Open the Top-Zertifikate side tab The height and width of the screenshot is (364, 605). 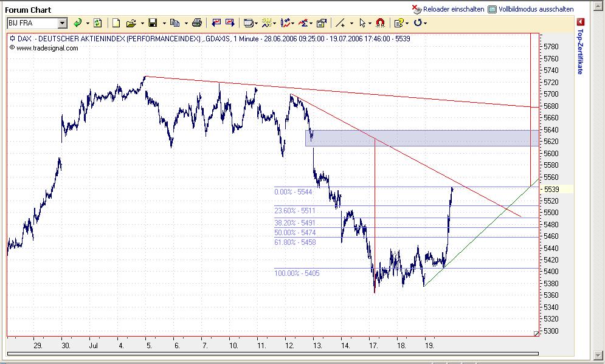pyautogui.click(x=580, y=51)
